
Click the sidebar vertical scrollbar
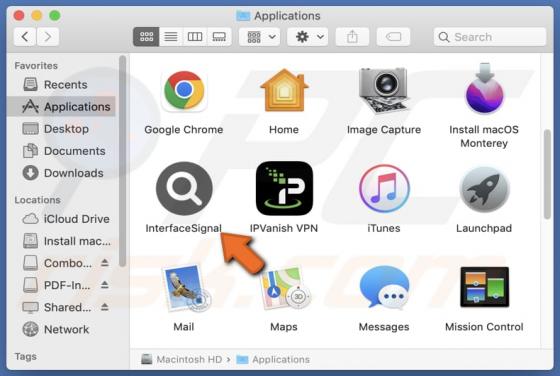click(122, 161)
